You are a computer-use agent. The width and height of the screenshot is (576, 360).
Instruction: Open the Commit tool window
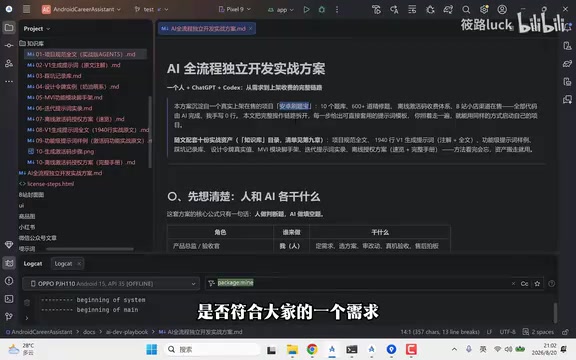[x=9, y=46]
